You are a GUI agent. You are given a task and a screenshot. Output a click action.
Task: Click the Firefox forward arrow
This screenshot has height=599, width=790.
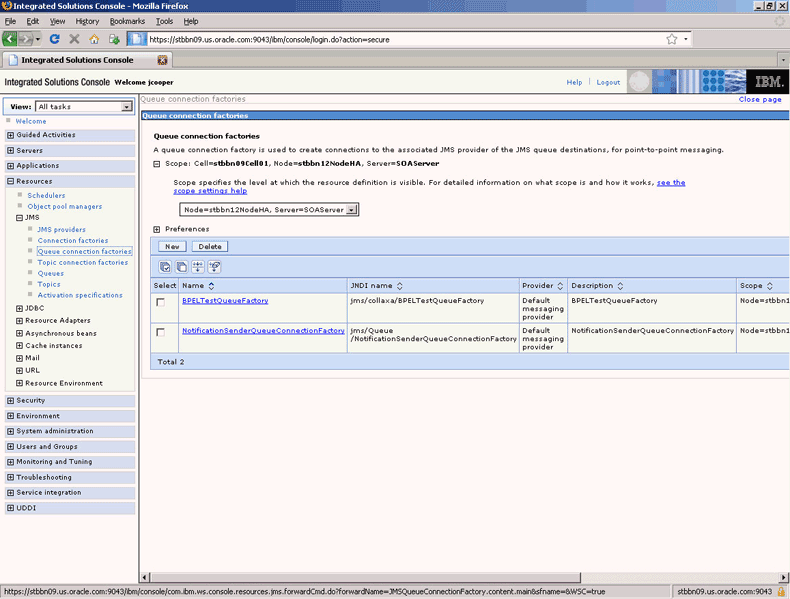(25, 39)
